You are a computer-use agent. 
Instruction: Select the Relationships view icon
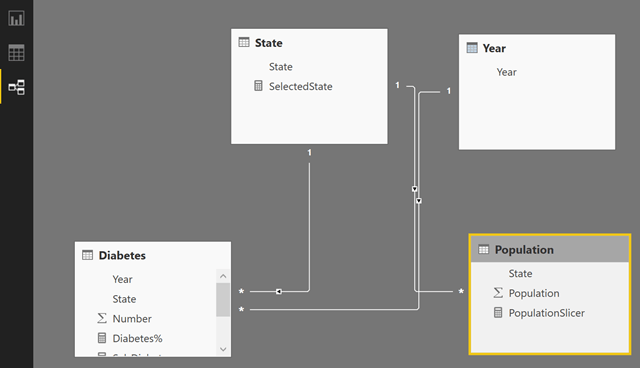[x=16, y=87]
